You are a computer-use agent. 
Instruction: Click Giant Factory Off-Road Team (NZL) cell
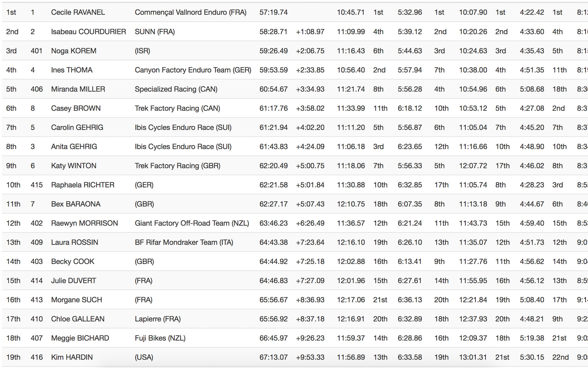(192, 223)
